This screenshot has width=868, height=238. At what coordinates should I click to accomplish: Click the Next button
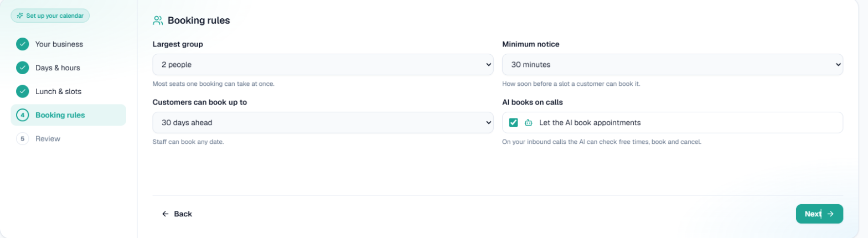click(x=819, y=214)
